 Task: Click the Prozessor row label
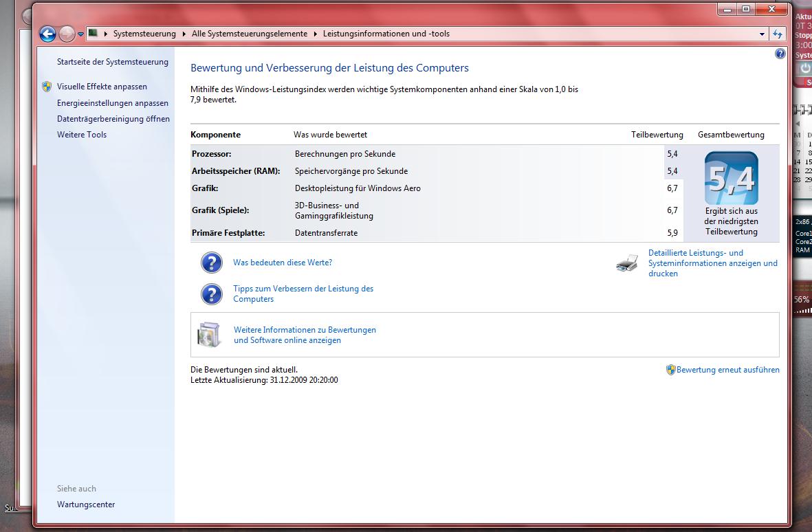[x=211, y=154]
